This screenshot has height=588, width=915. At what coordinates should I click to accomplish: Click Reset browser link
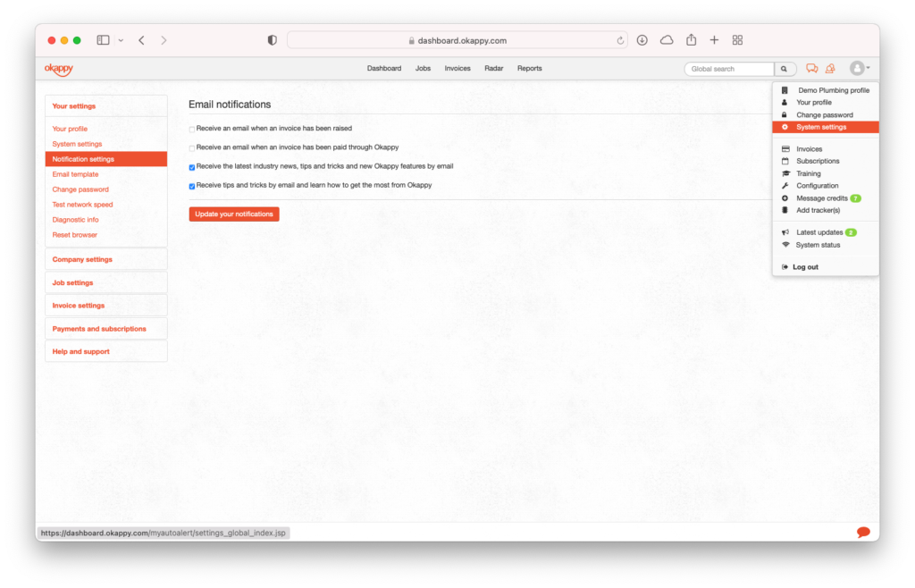(75, 235)
